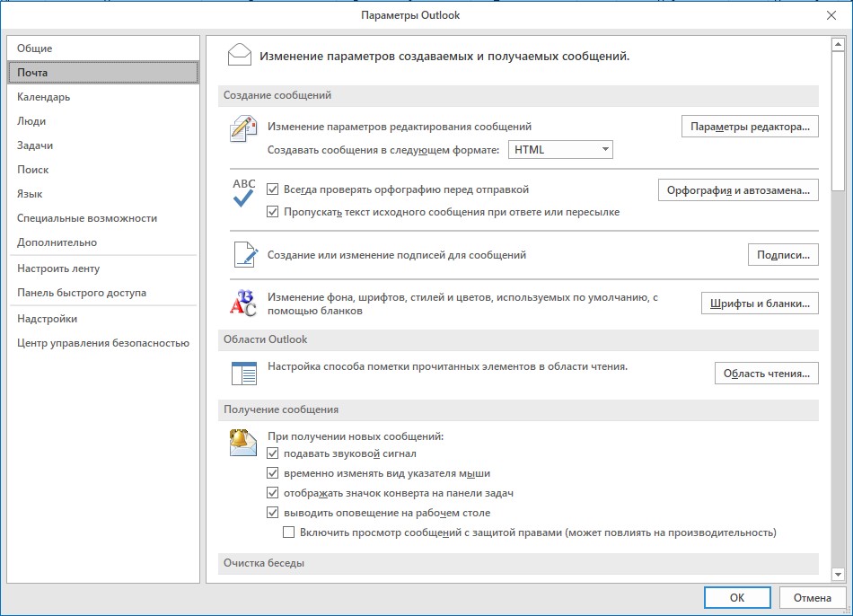
Task: Open the 'Поиск' settings category
Action: (103, 169)
